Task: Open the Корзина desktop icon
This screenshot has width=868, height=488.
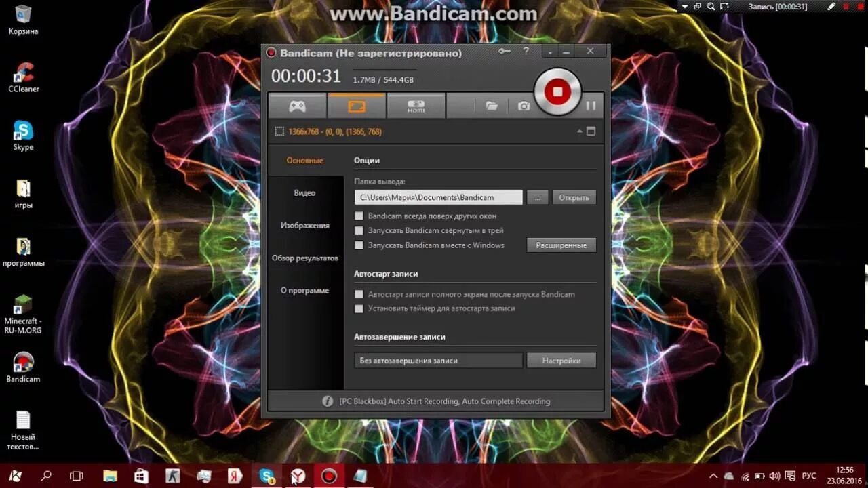Action: (x=23, y=20)
